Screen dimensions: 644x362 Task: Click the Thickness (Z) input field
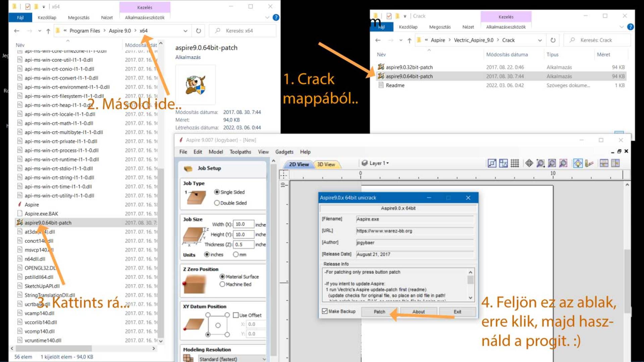244,245
